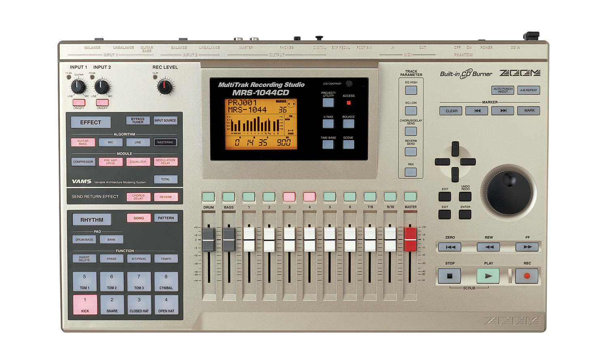Click the large jog dial
The image size is (607, 364).
point(508,193)
